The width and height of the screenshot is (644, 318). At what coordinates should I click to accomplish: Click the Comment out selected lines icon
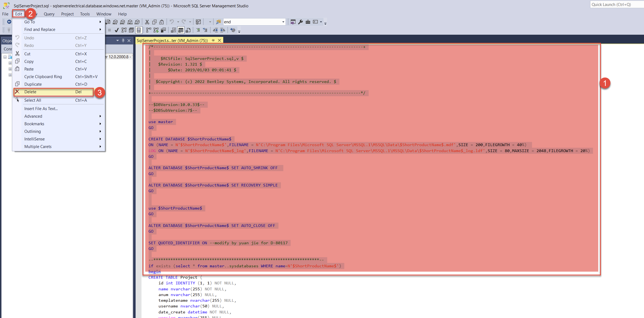[x=198, y=30]
